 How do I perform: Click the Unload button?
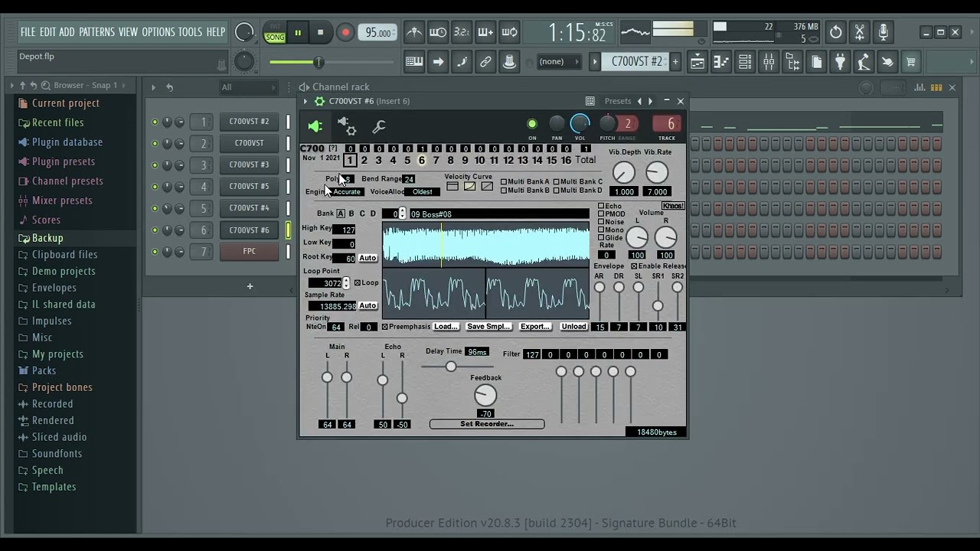point(573,327)
